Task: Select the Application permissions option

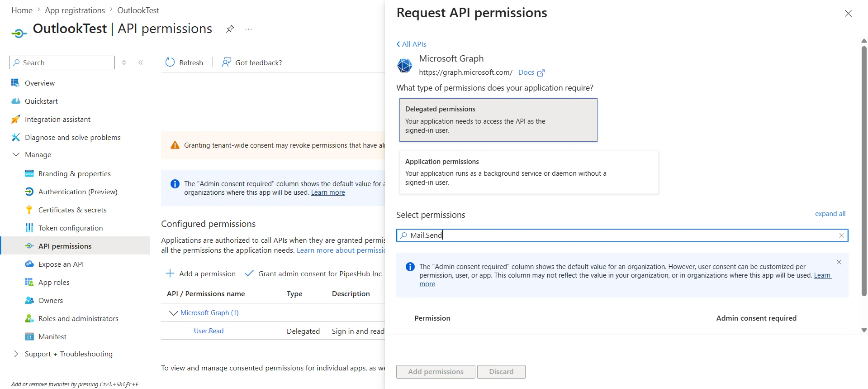Action: [x=528, y=172]
